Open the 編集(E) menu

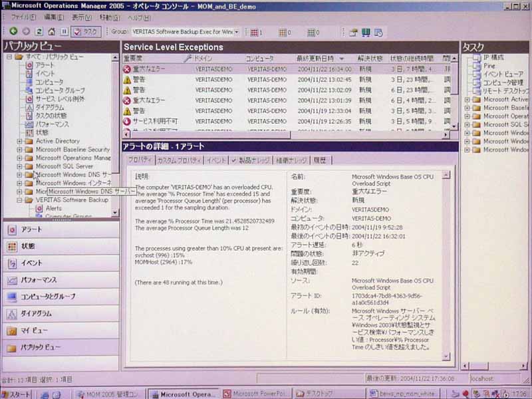pyautogui.click(x=54, y=17)
